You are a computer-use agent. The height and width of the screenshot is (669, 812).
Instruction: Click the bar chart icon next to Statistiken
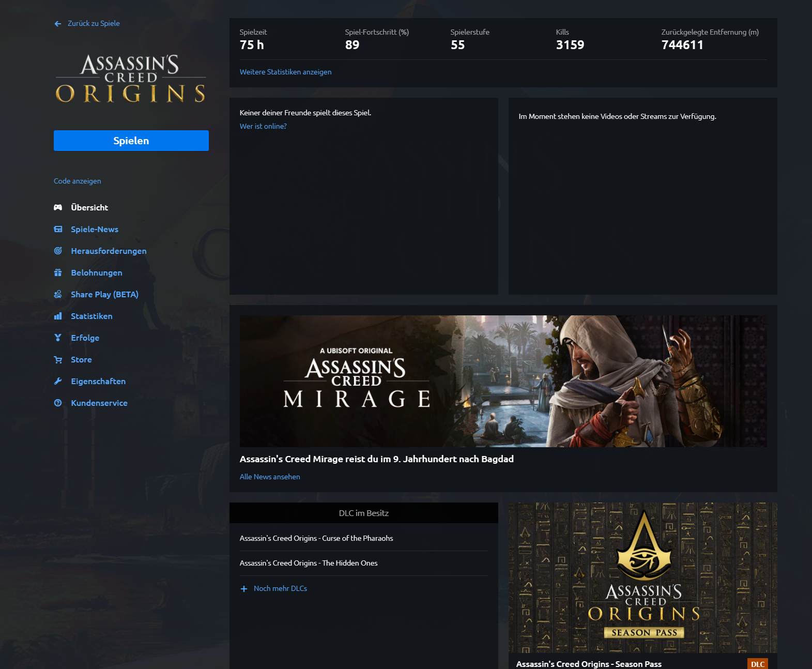tap(58, 316)
